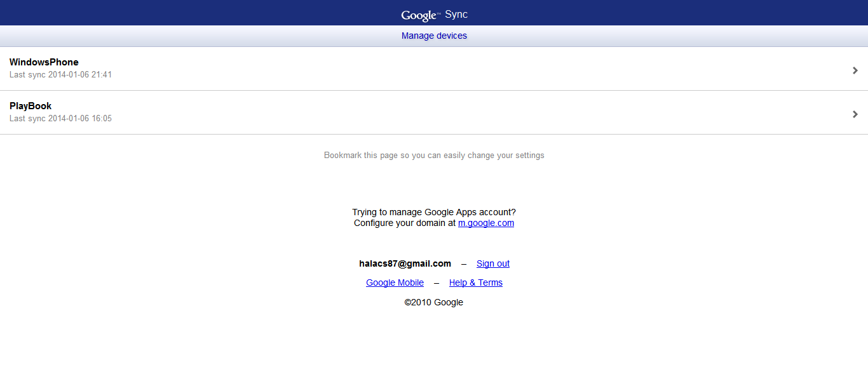The height and width of the screenshot is (372, 868).
Task: Select the PlayBook device name
Action: coord(31,106)
